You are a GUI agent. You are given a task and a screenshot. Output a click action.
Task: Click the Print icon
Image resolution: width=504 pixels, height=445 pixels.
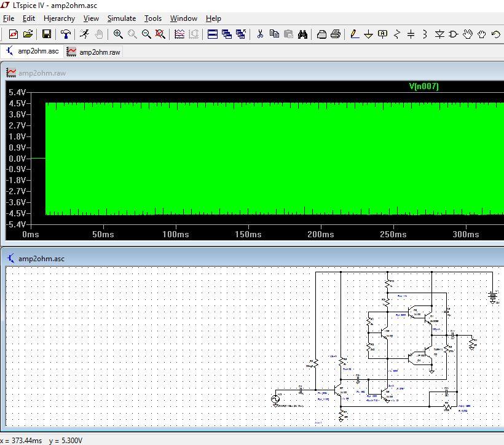click(336, 34)
